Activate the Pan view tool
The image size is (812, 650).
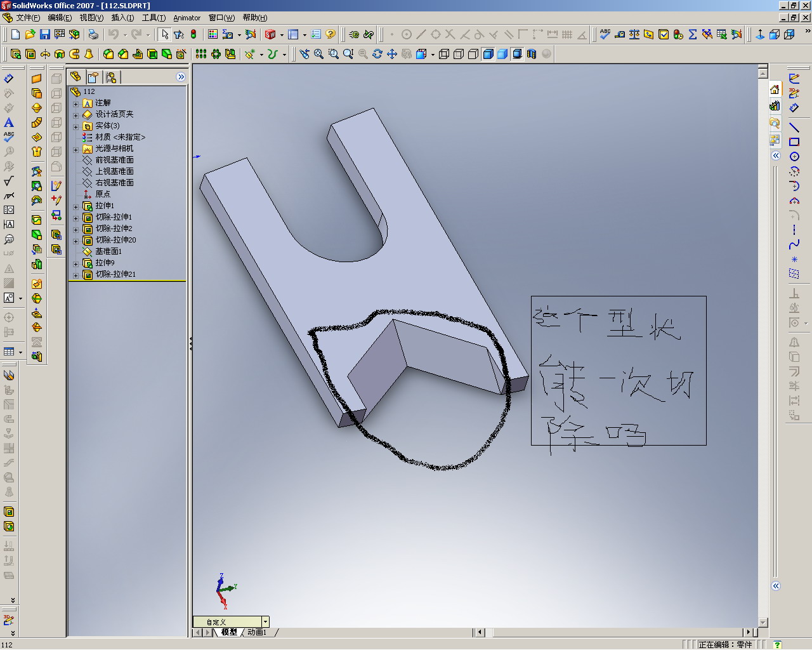pyautogui.click(x=392, y=54)
